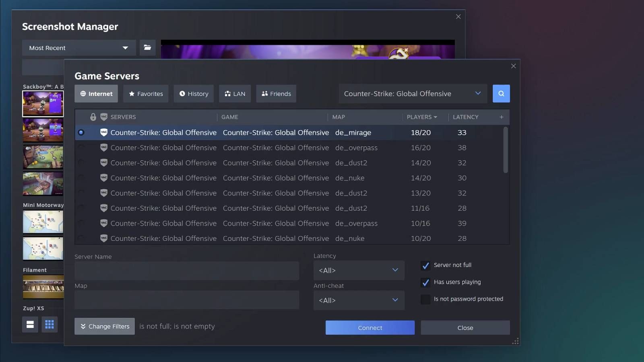Click the search magnifier button in Game Servers
The height and width of the screenshot is (362, 644).
click(x=501, y=93)
